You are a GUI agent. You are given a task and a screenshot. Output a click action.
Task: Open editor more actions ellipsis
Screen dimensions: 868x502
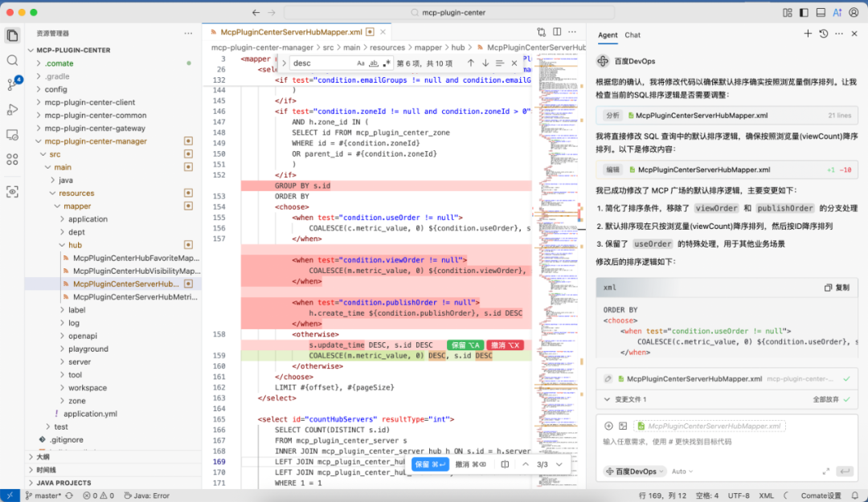(x=572, y=32)
